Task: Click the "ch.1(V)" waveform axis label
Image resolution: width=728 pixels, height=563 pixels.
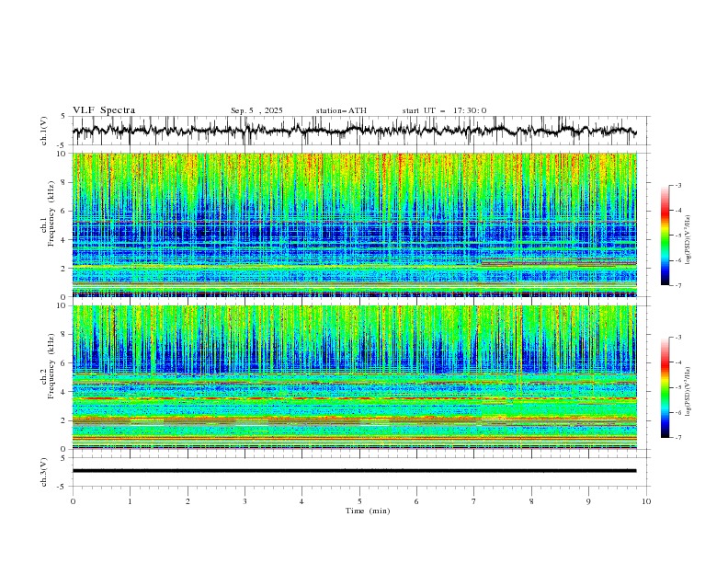Action: [44, 131]
